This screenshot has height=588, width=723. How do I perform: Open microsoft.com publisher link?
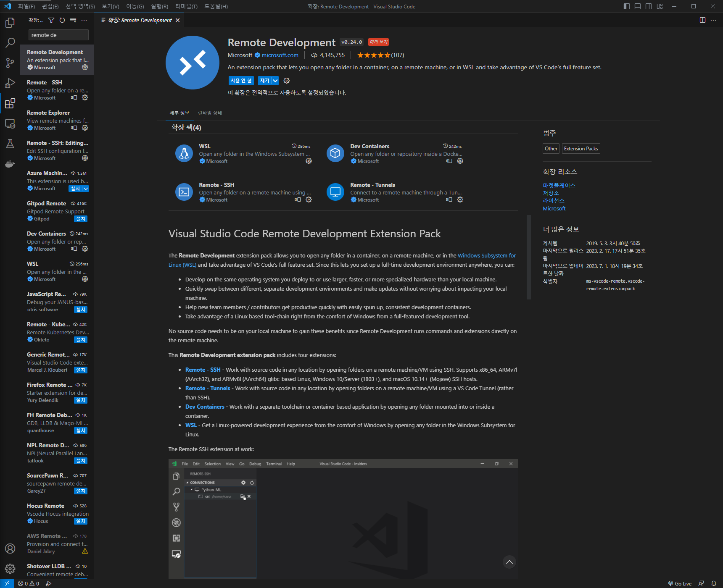coord(280,55)
